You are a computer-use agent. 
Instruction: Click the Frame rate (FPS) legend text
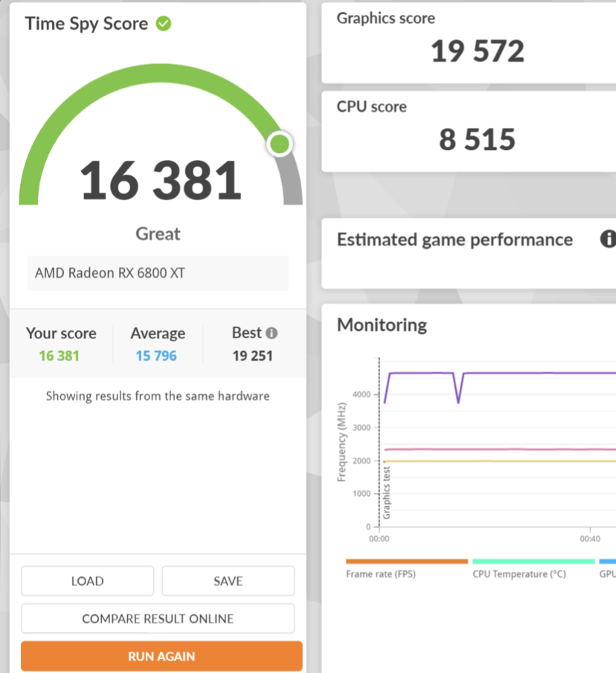coord(381,574)
